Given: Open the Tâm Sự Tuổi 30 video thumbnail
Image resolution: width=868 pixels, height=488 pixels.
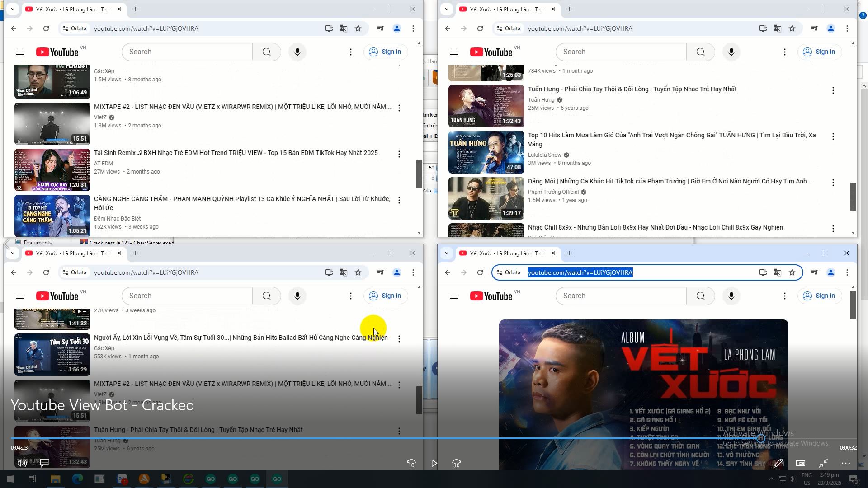Looking at the screenshot, I should pyautogui.click(x=52, y=355).
